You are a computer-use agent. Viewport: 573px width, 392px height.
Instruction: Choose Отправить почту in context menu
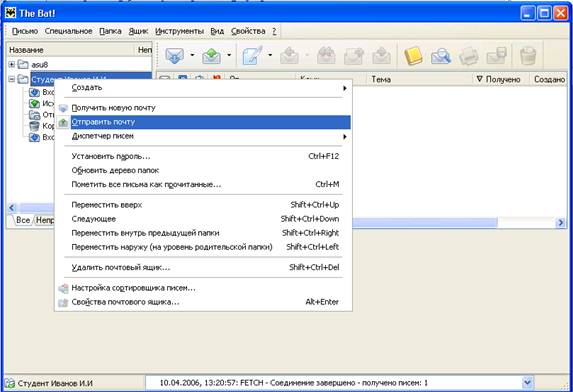pos(204,122)
